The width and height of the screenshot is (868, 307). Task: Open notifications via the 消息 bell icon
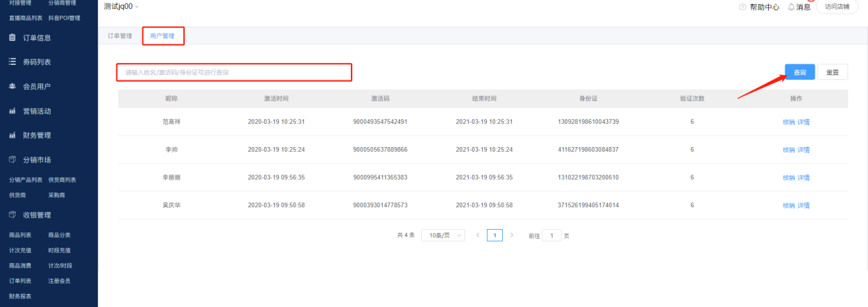click(791, 7)
